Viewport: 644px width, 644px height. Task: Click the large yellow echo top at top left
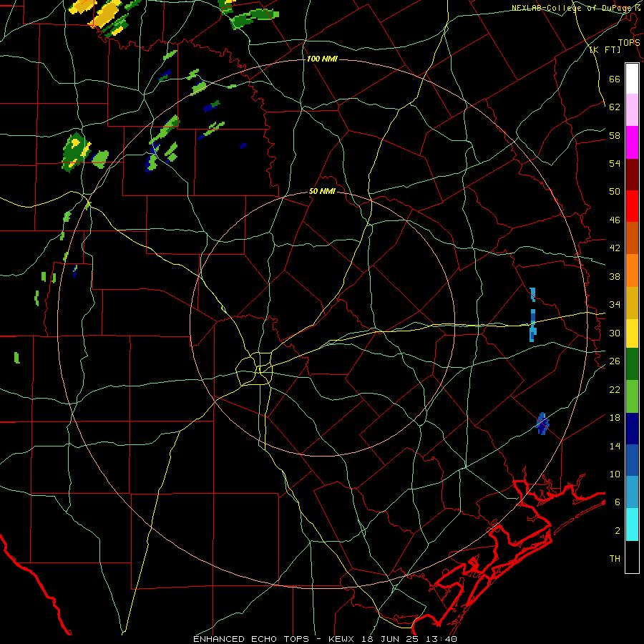point(106,16)
